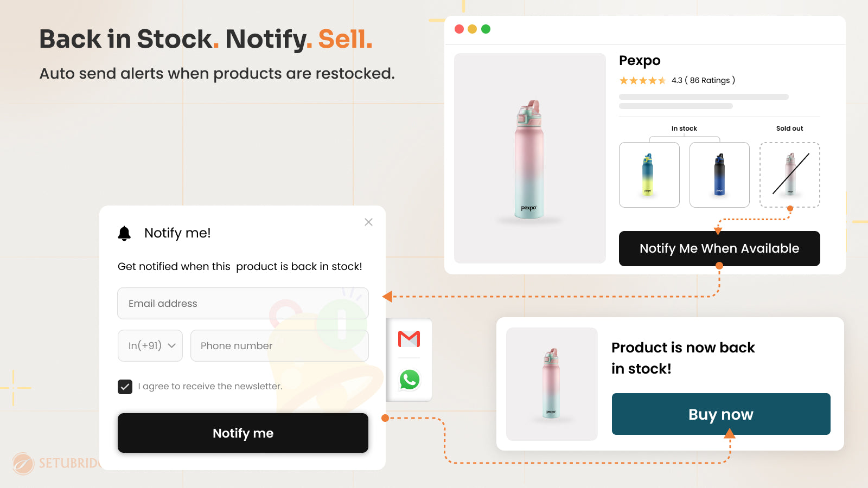868x488 pixels.
Task: Click Notify Me When Available button
Action: click(719, 248)
